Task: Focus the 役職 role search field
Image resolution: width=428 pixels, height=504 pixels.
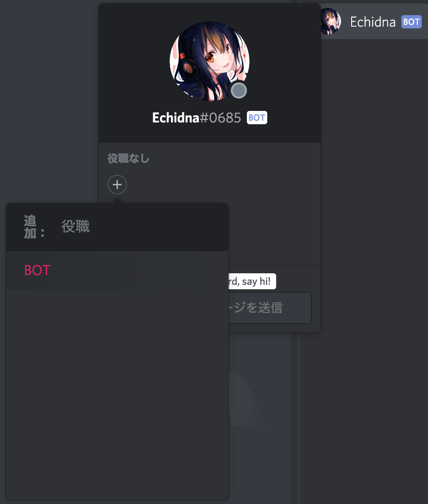Action: tap(142, 226)
